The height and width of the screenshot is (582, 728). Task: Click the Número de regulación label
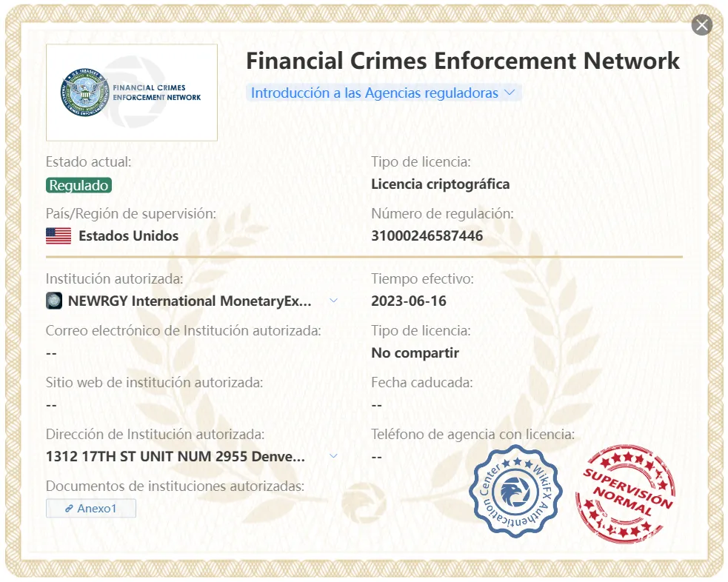[442, 213]
